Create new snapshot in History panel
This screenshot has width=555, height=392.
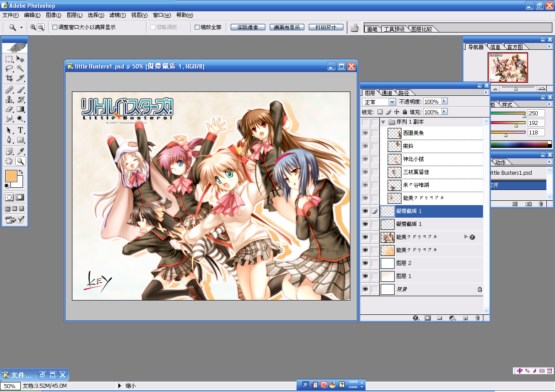529,203
